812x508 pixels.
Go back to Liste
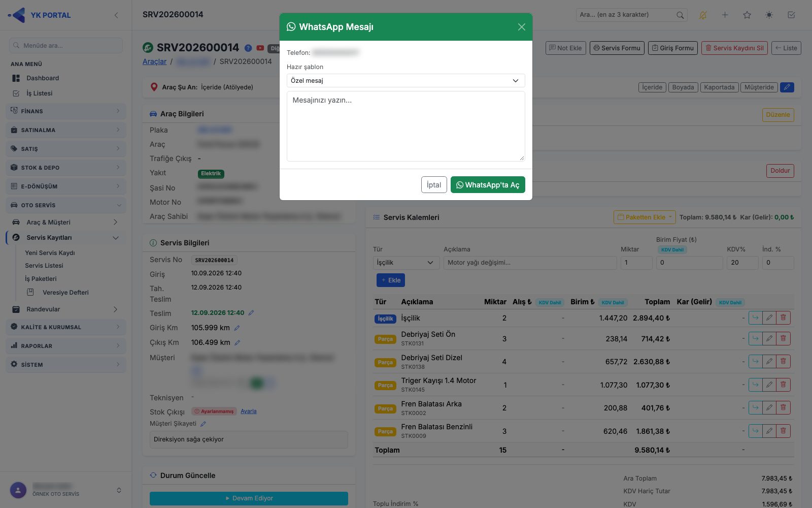click(x=786, y=48)
